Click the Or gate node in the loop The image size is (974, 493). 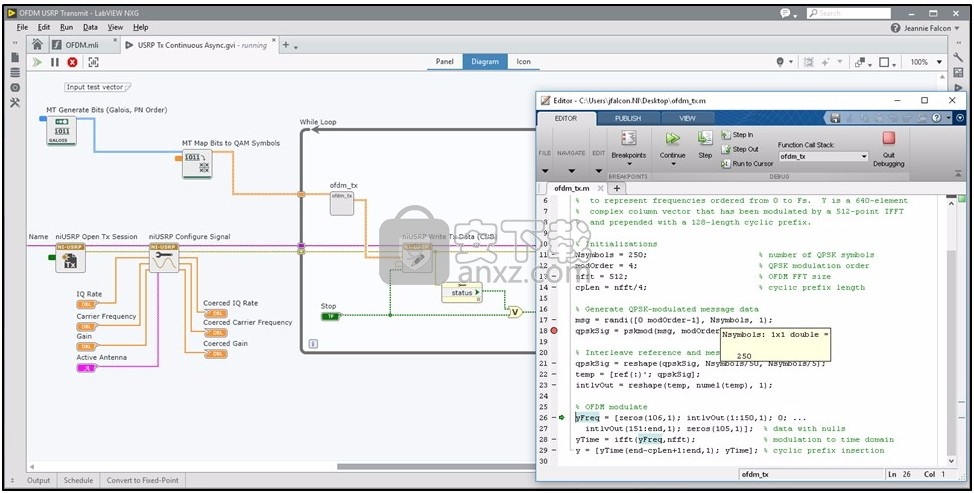point(515,312)
